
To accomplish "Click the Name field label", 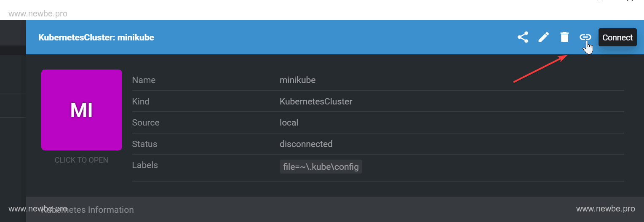I will (x=144, y=80).
